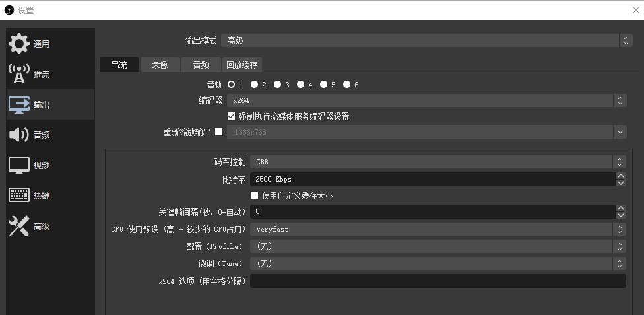
Task: Decrease the 比特率 value with down arrow
Action: point(621,182)
